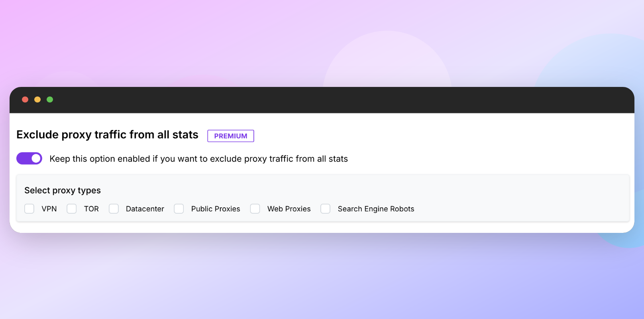The width and height of the screenshot is (644, 319).
Task: Enable the Datacenter checkbox
Action: click(x=114, y=209)
